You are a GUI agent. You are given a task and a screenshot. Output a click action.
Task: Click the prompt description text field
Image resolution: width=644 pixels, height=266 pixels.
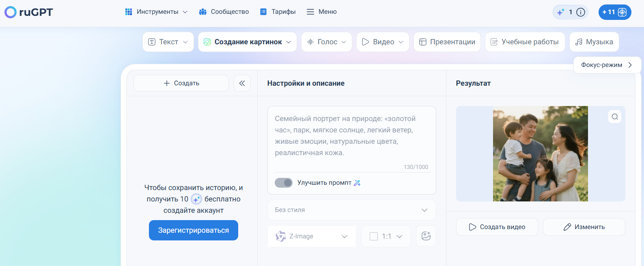351,136
